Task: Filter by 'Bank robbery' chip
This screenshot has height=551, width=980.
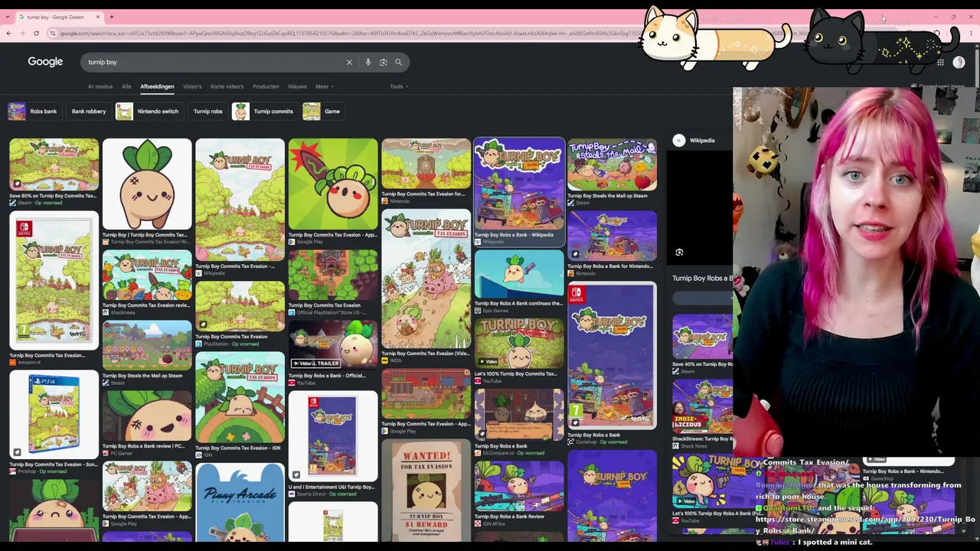Action: [x=89, y=112]
